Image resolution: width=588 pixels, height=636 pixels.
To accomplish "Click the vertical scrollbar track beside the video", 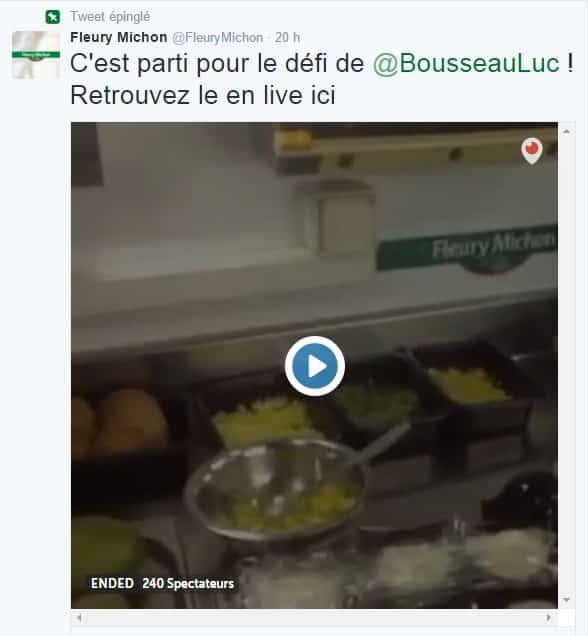I will tap(567, 365).
